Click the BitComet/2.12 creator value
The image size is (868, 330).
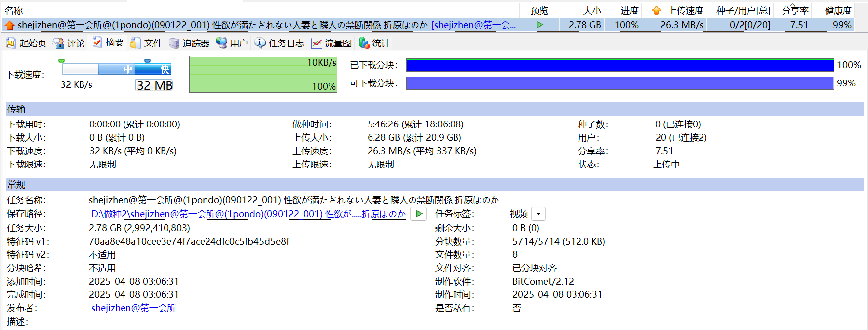click(543, 281)
